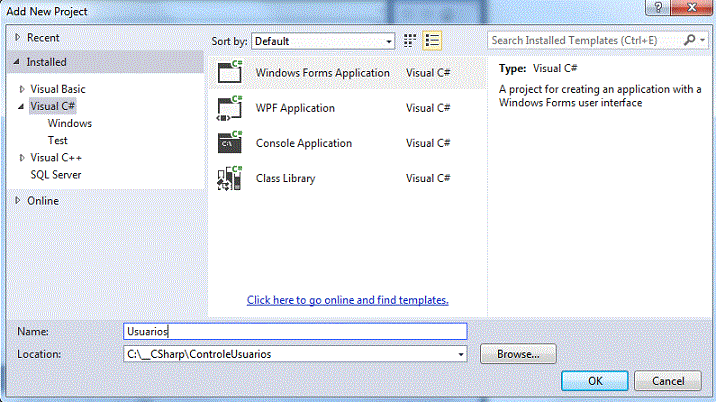
Task: Open the search options dropdown arrow
Action: pos(702,40)
